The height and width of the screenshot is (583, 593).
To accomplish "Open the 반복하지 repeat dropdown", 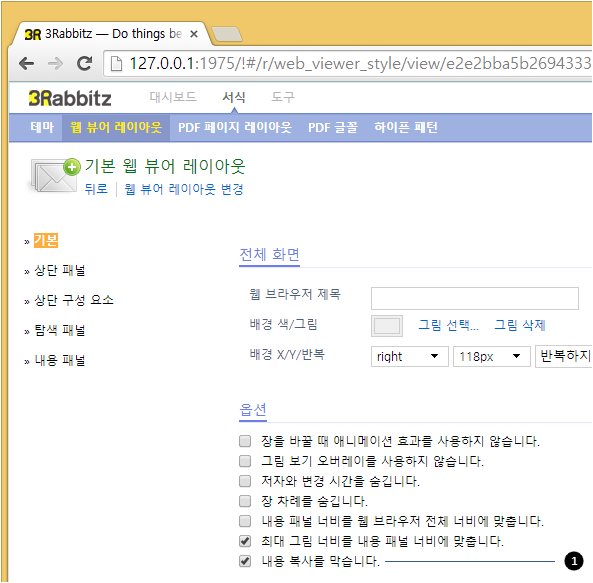I will (x=564, y=357).
